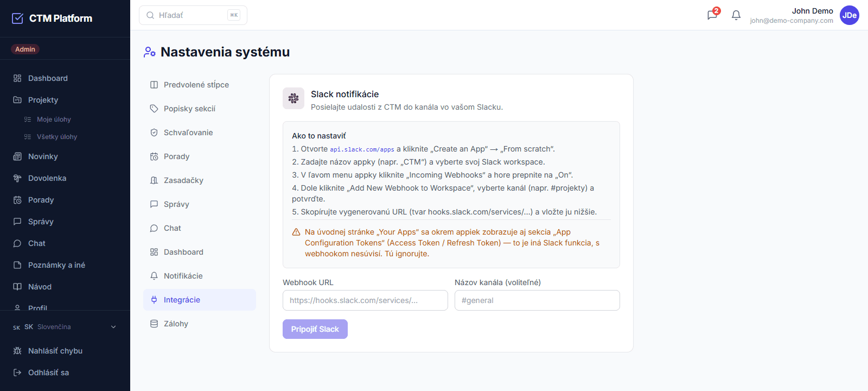Click the Pripojiť Slack button
The height and width of the screenshot is (391, 868).
tap(315, 329)
